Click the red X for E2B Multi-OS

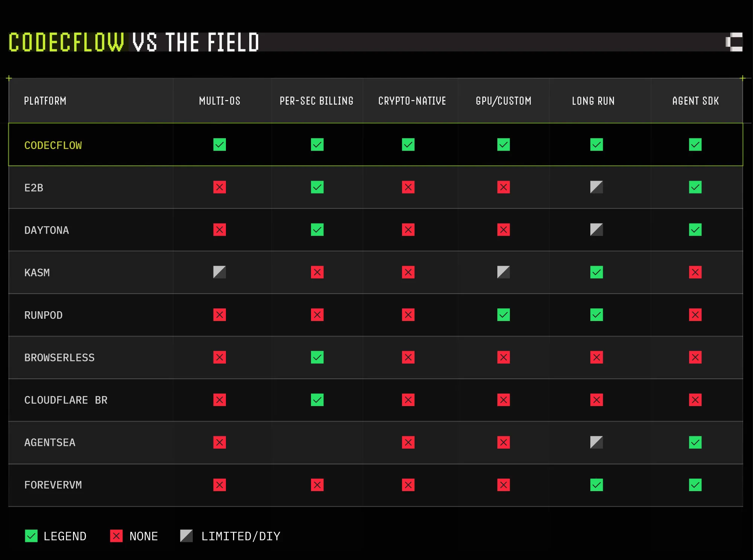click(219, 187)
